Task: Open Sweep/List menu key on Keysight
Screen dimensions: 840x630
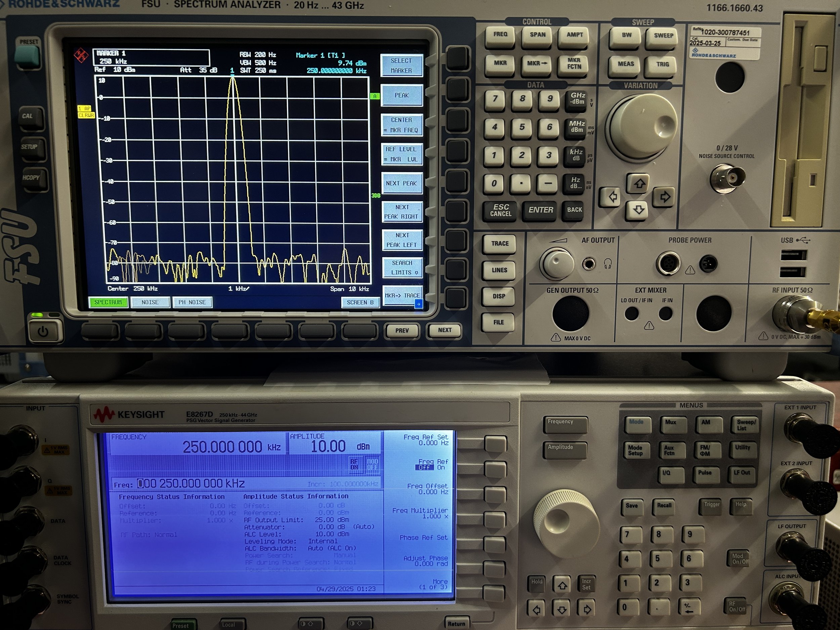Action: coord(746,425)
